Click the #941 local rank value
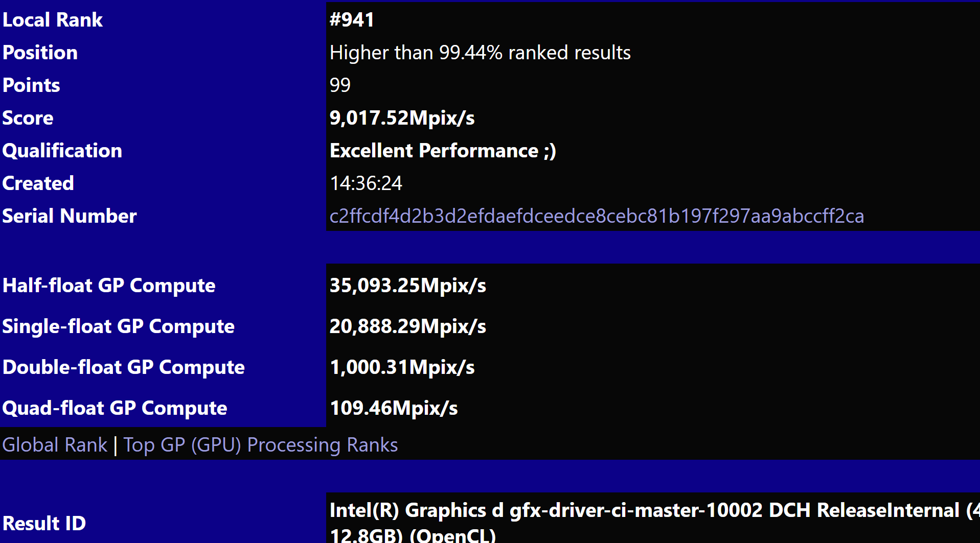This screenshot has width=980, height=543. point(352,20)
